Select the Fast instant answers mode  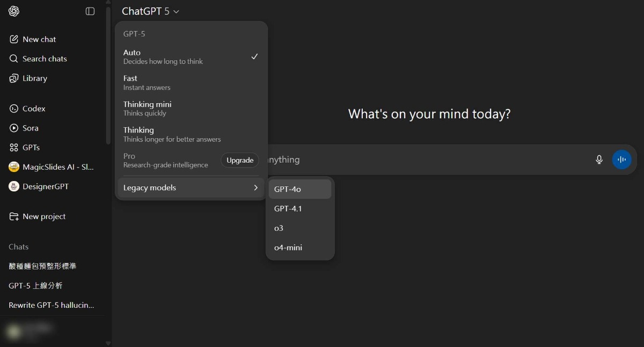191,83
